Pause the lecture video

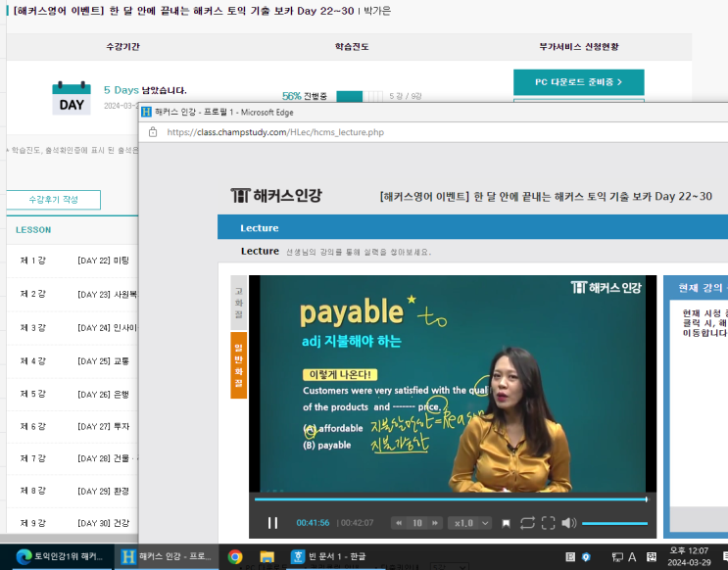tap(272, 523)
